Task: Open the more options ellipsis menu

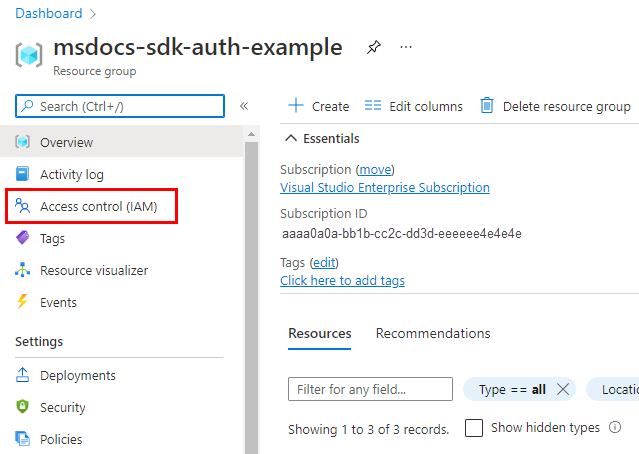Action: [405, 47]
